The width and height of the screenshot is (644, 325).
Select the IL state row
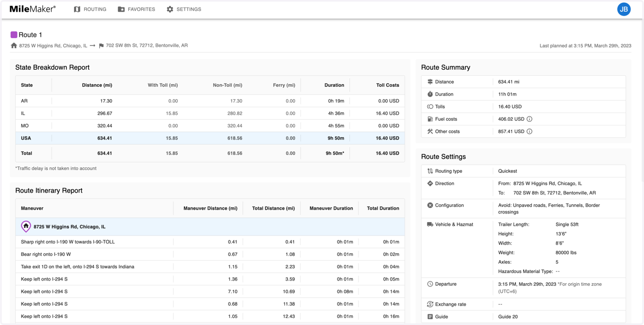pyautogui.click(x=210, y=113)
